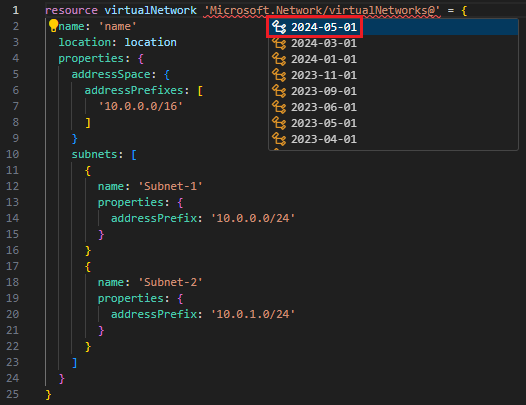Click the closing brace on line 25

48,395
